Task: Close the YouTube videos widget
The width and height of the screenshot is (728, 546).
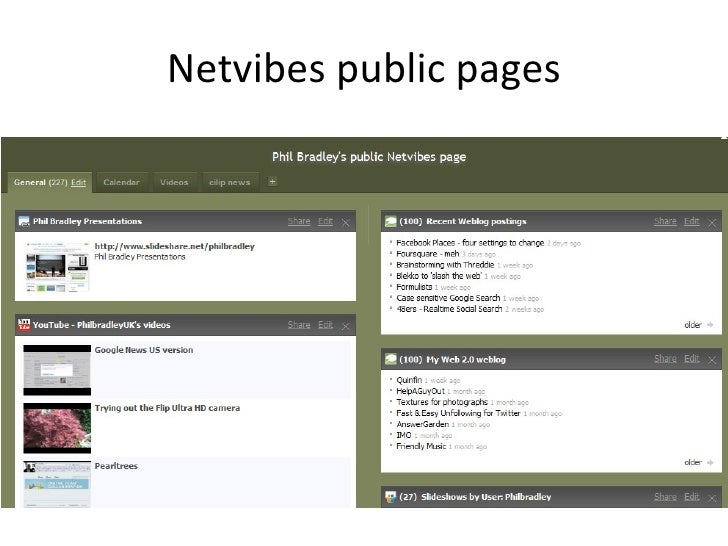Action: click(345, 326)
